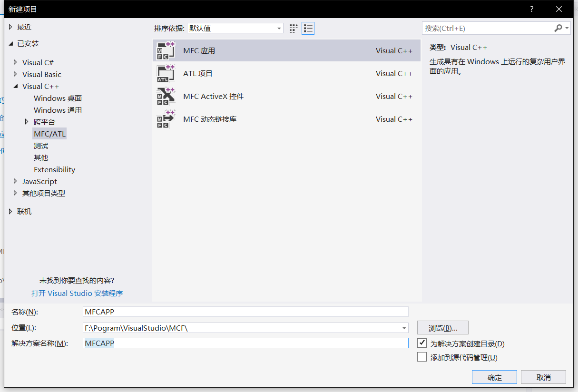
Task: Select the 'ATL 项目' template name
Action: [198, 73]
